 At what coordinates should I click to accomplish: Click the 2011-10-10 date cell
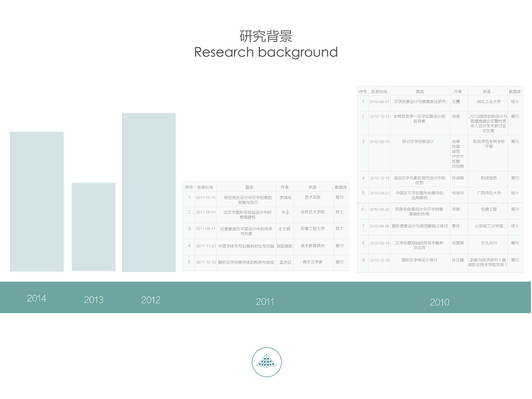(x=206, y=262)
